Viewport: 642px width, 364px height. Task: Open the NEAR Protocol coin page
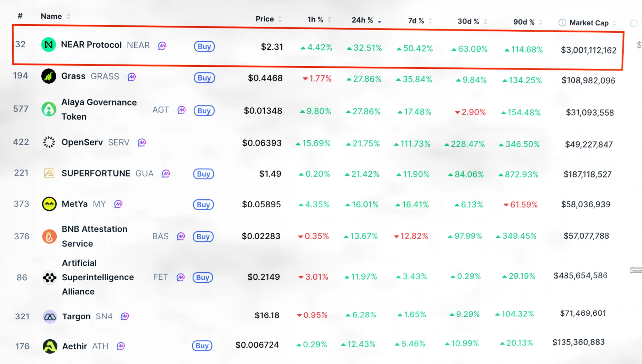[x=91, y=45]
